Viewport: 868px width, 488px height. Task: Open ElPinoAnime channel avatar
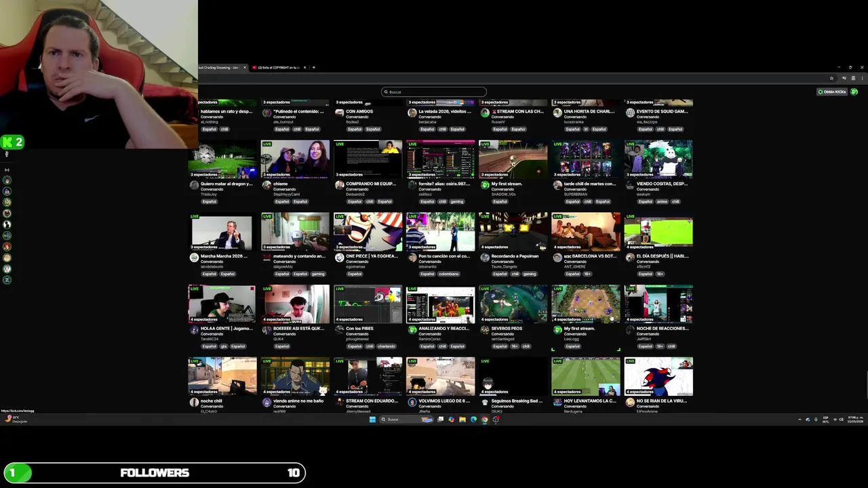coord(629,403)
